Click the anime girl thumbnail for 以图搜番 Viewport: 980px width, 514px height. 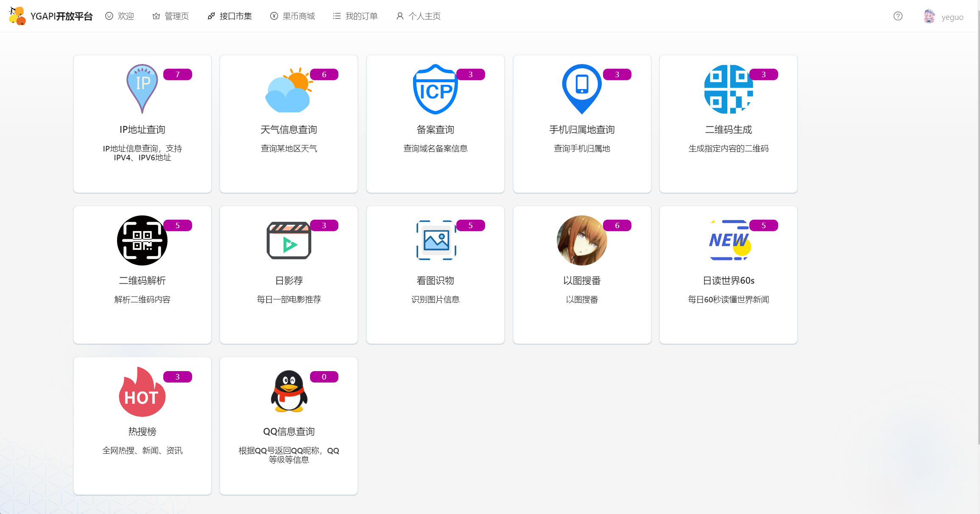pyautogui.click(x=581, y=240)
